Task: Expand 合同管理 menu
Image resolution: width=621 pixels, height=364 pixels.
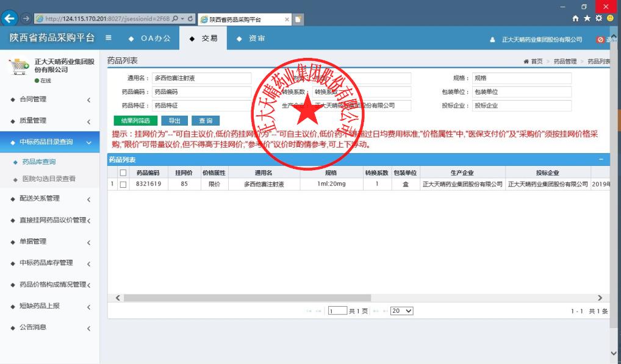Action: pos(50,99)
